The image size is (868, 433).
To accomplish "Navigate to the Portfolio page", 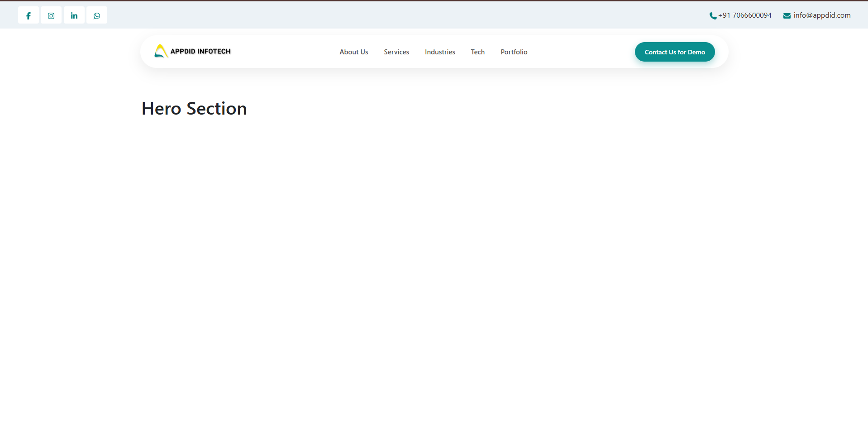I will tap(514, 52).
